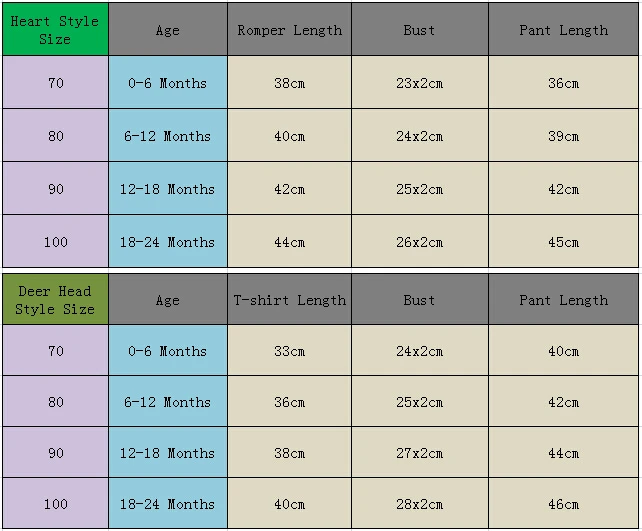Select the 44cm pant length cell
Image resolution: width=642 pixels, height=531 pixels.
[x=563, y=452]
